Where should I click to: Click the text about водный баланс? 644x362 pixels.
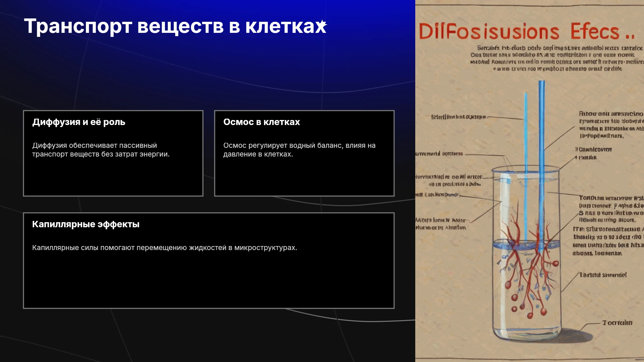point(300,150)
